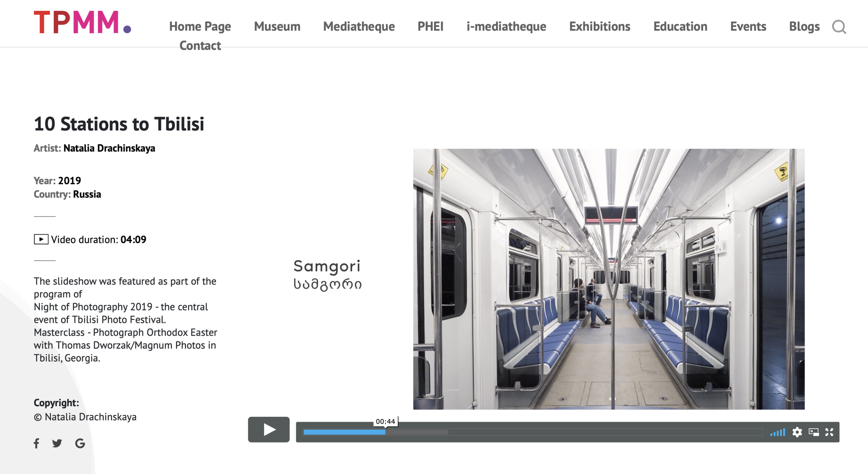Click the metro train video frame
Viewport: 868px width, 474px height.
(608, 279)
